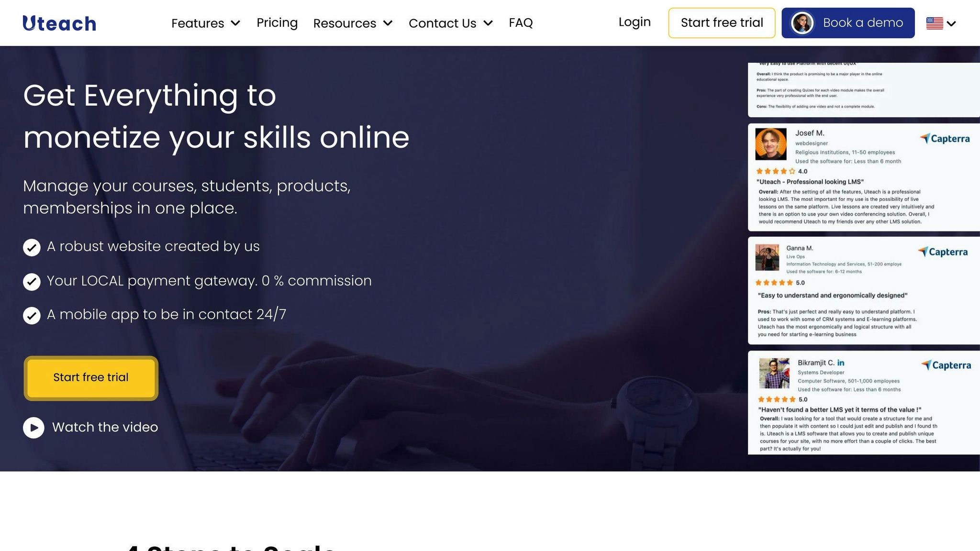
Task: Expand the Features menu chevron
Action: point(235,23)
